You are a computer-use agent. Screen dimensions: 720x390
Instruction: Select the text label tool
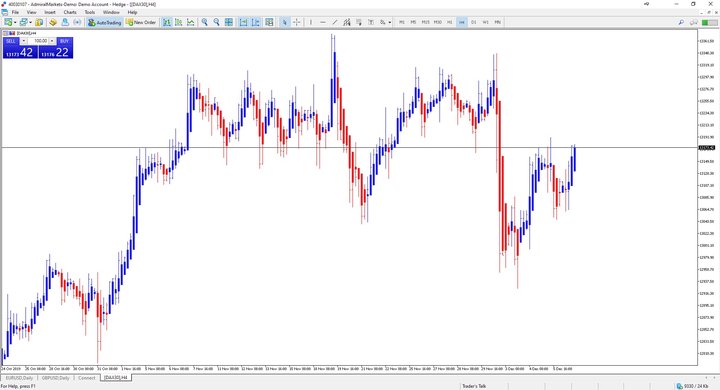(371, 22)
